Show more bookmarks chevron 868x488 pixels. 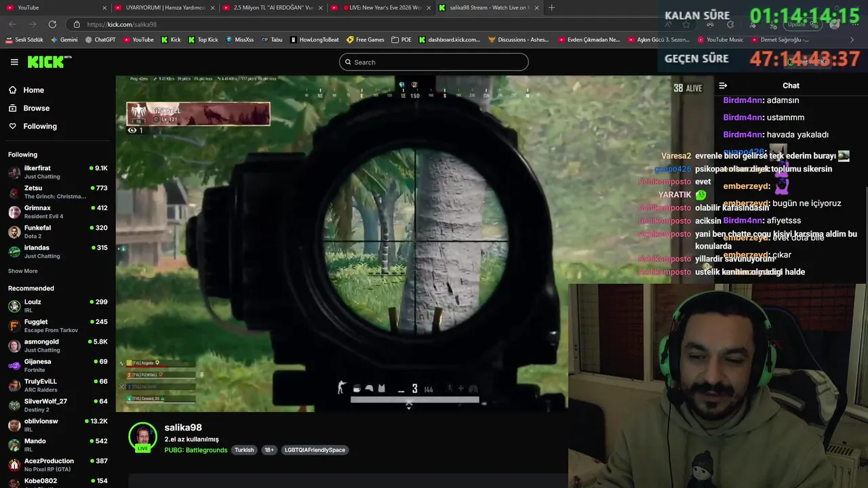pyautogui.click(x=852, y=40)
